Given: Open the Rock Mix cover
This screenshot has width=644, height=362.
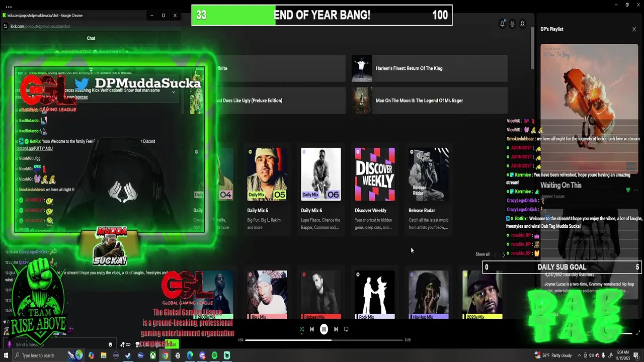Looking at the screenshot, I should (375, 295).
